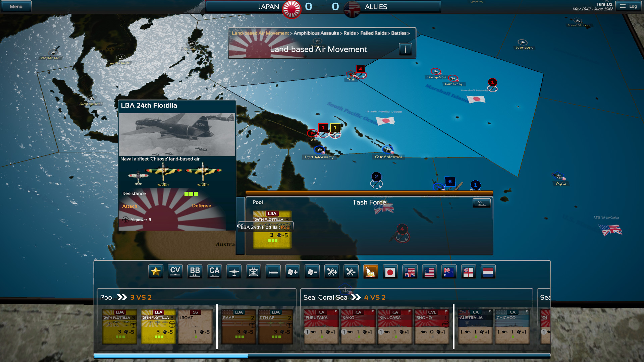Toggle the propeller plus speed filter
The width and height of the screenshot is (644, 362).
coord(292,271)
